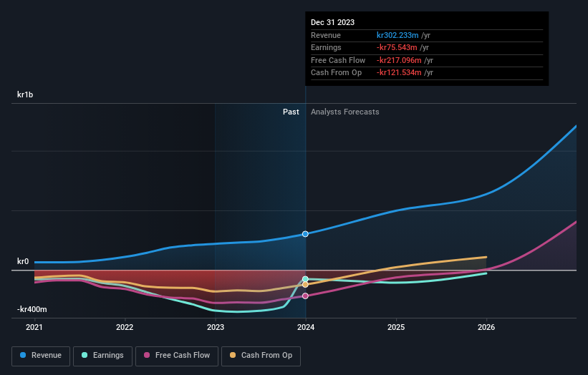Screen dimensions: 588x375
Task: Click the 2021 x-axis label
Action: coord(34,327)
